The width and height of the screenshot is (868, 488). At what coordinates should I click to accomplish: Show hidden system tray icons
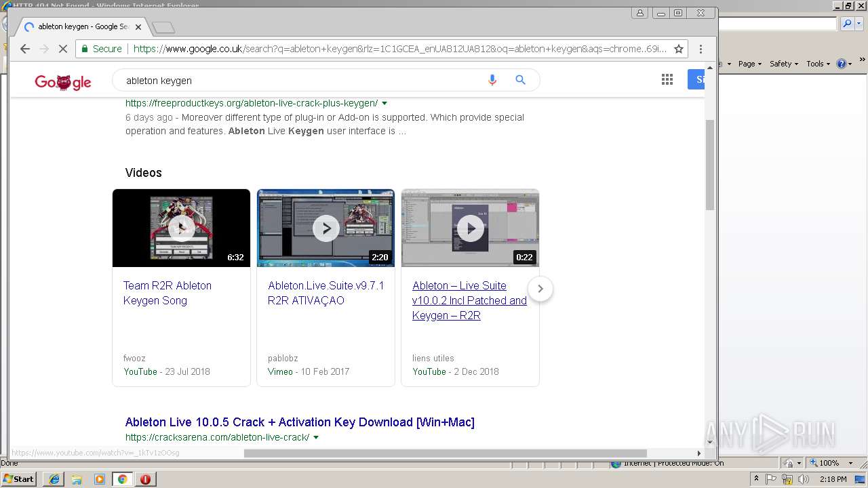pos(757,479)
